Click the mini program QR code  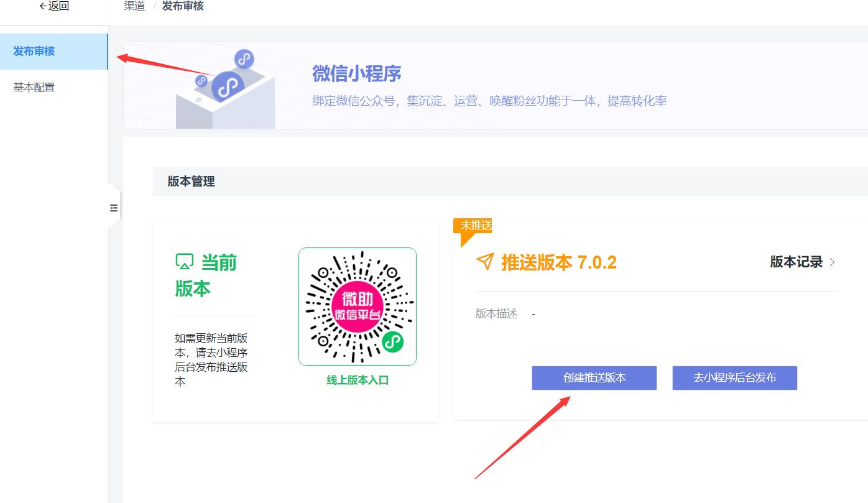pyautogui.click(x=358, y=307)
